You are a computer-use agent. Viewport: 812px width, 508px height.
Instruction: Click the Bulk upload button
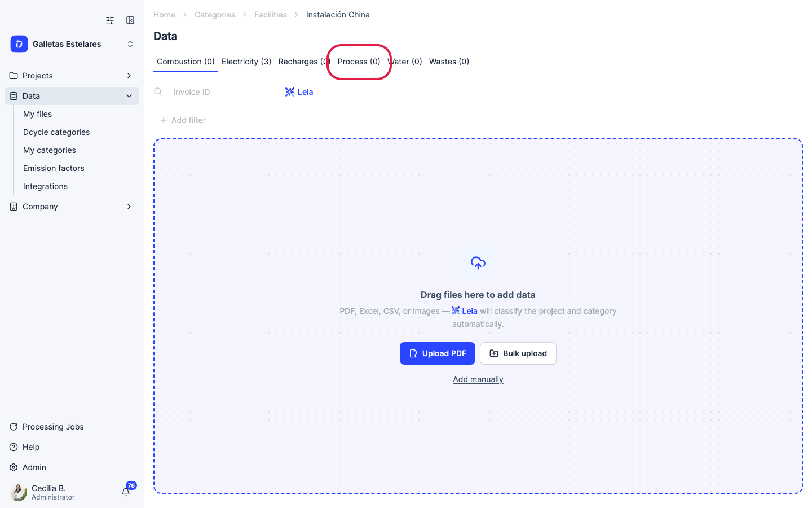point(518,353)
